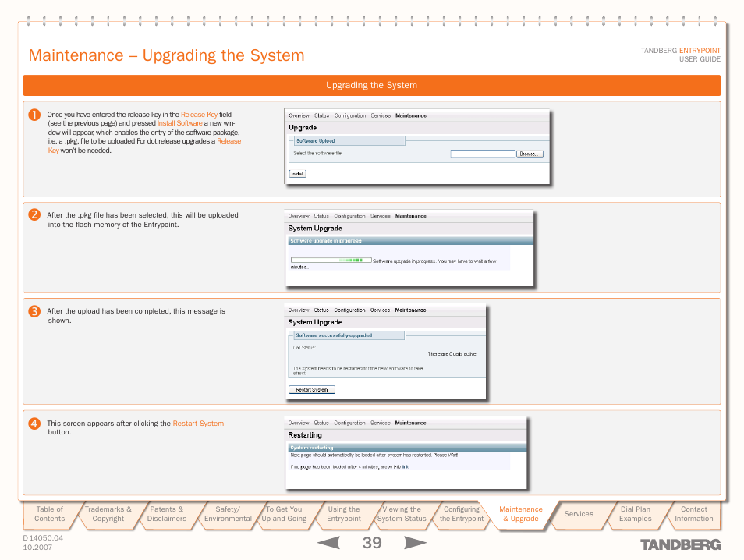Open the Patents & Disclaimers tab
This screenshot has width=744, height=560.
[x=167, y=514]
